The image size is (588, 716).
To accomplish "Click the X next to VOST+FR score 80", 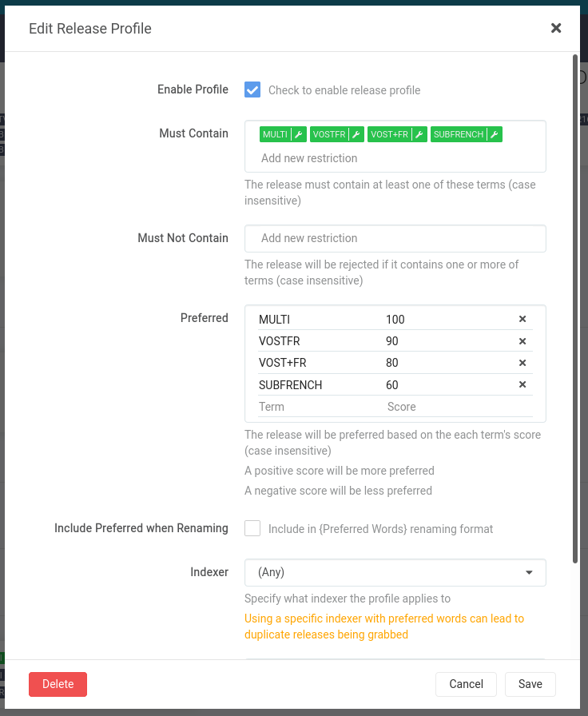I will click(522, 363).
